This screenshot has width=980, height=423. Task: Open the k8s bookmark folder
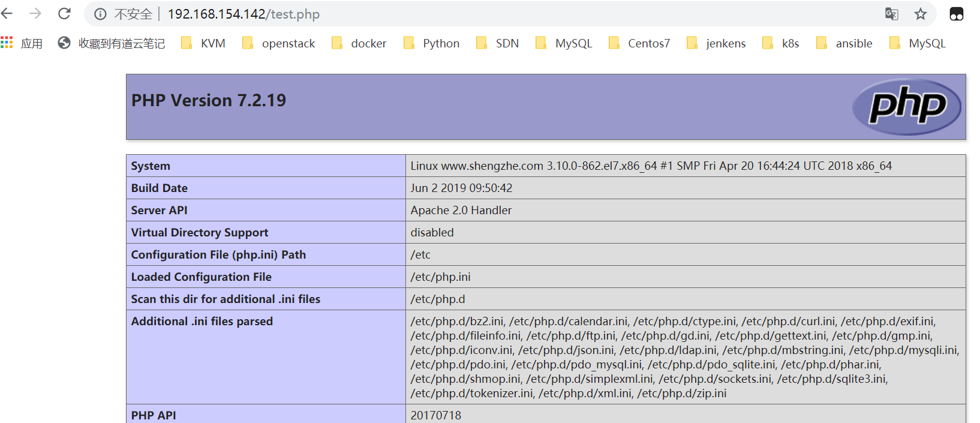[x=780, y=43]
